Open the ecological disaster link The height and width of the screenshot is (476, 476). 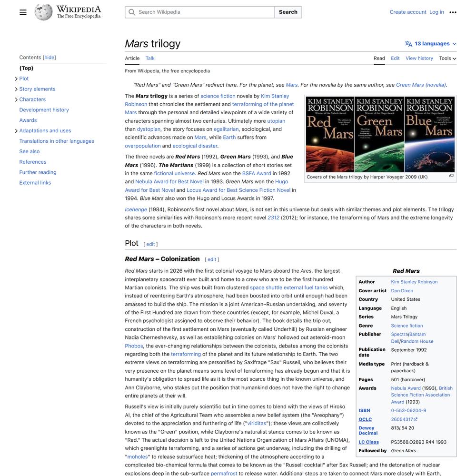tap(195, 146)
